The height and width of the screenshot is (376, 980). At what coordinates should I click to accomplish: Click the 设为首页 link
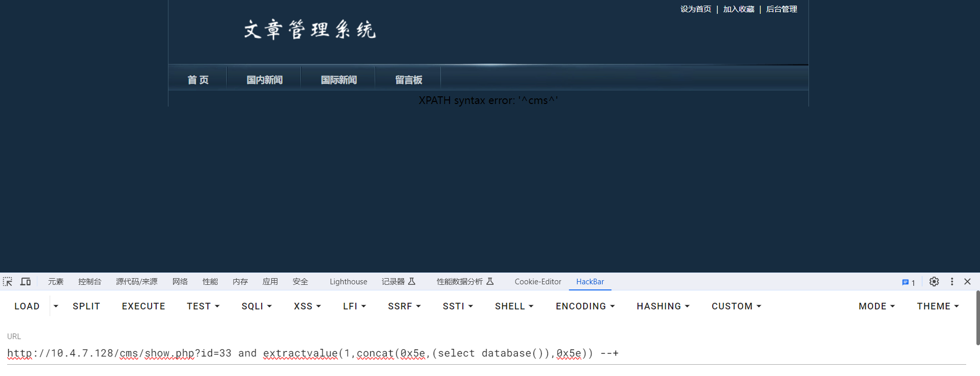(695, 9)
